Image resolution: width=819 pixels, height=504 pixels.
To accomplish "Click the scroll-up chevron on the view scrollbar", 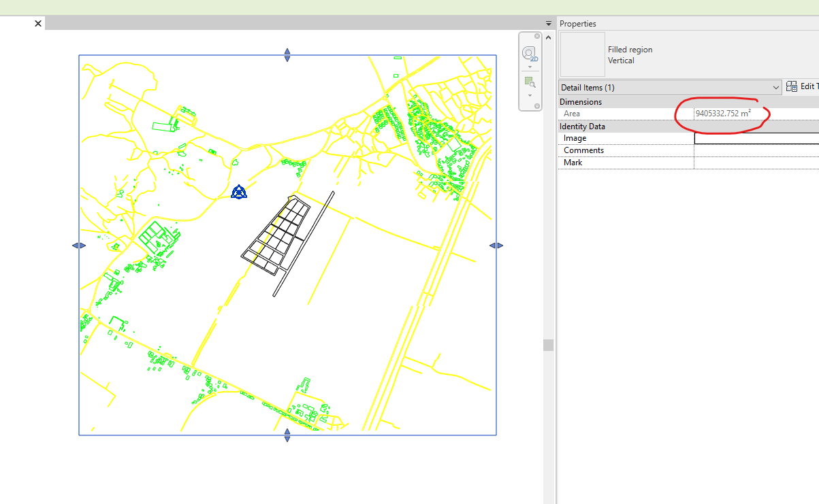I will pos(547,37).
